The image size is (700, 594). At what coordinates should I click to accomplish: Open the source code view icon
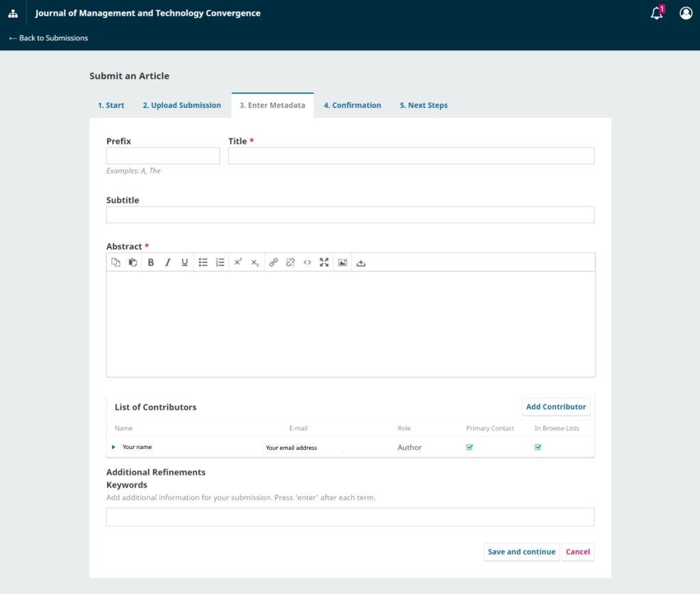(x=307, y=262)
